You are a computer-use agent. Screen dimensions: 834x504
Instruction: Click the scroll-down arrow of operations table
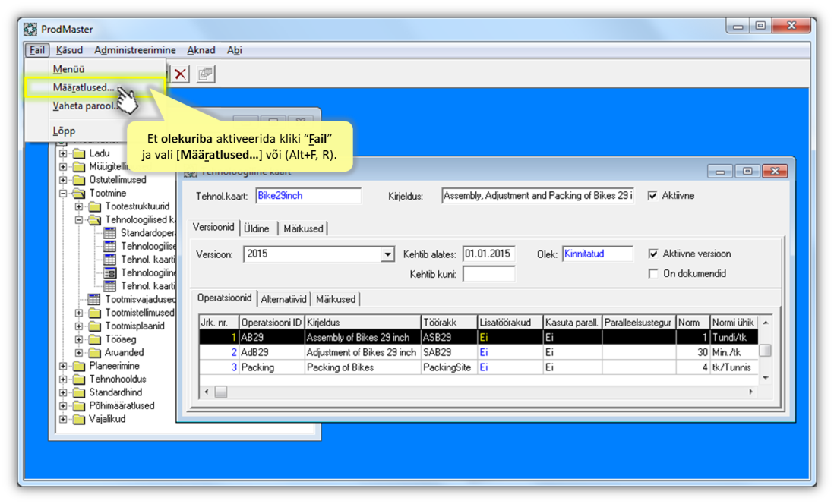(x=766, y=378)
